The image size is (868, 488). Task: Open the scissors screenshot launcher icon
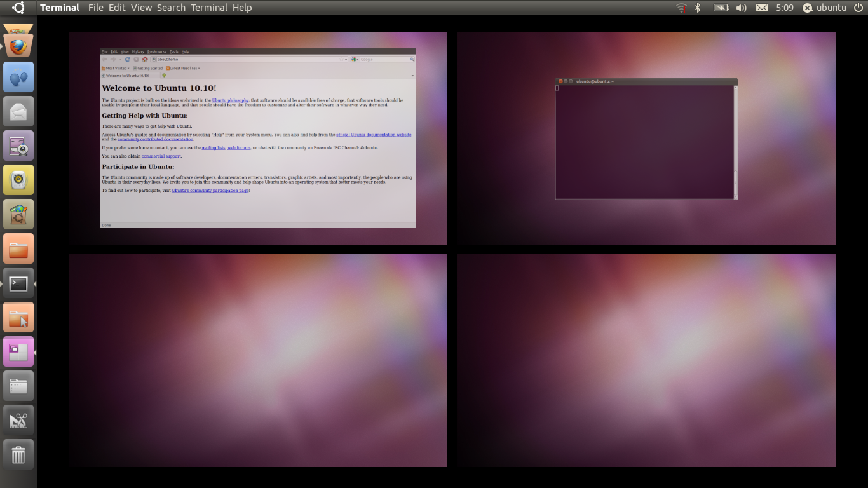(18, 421)
